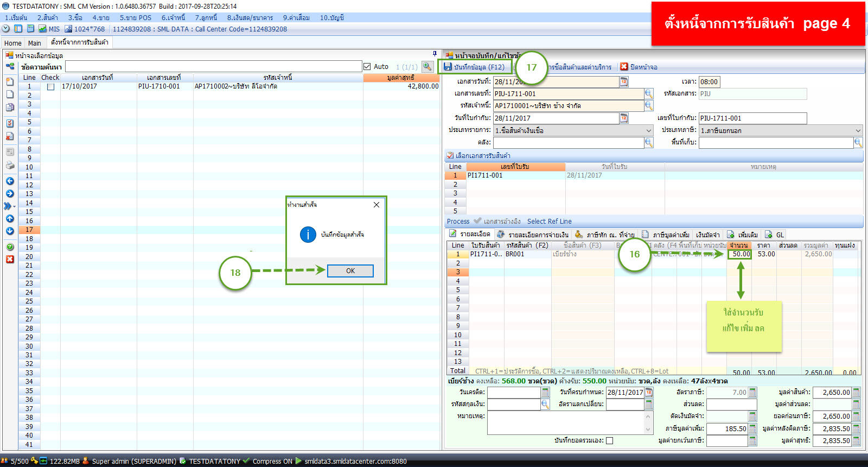Click search icon beside creditor code AP1710001
The image size is (868, 467).
tap(649, 105)
